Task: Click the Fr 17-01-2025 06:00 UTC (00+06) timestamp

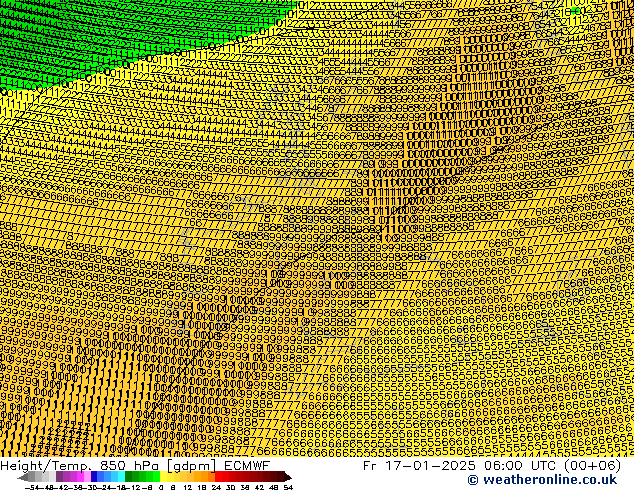Action: pyautogui.click(x=492, y=465)
